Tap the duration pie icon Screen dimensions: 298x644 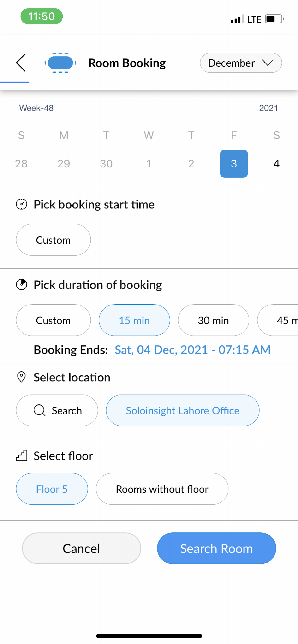tap(22, 284)
